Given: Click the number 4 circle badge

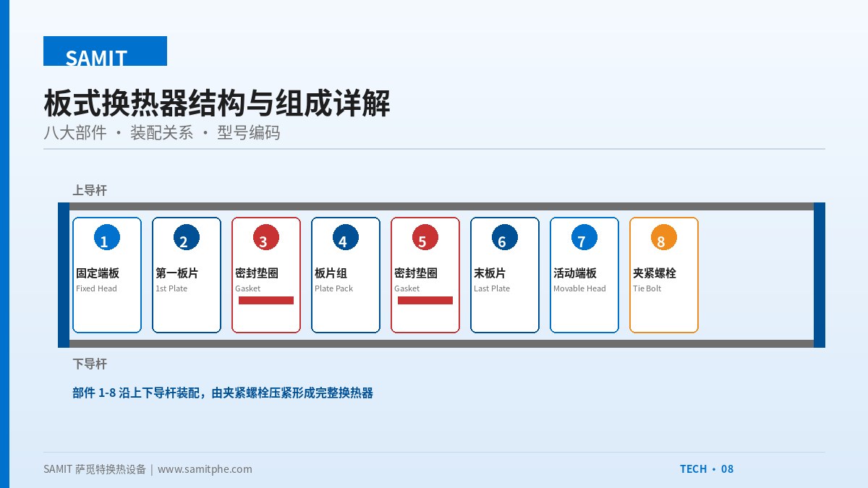Looking at the screenshot, I should [x=346, y=237].
